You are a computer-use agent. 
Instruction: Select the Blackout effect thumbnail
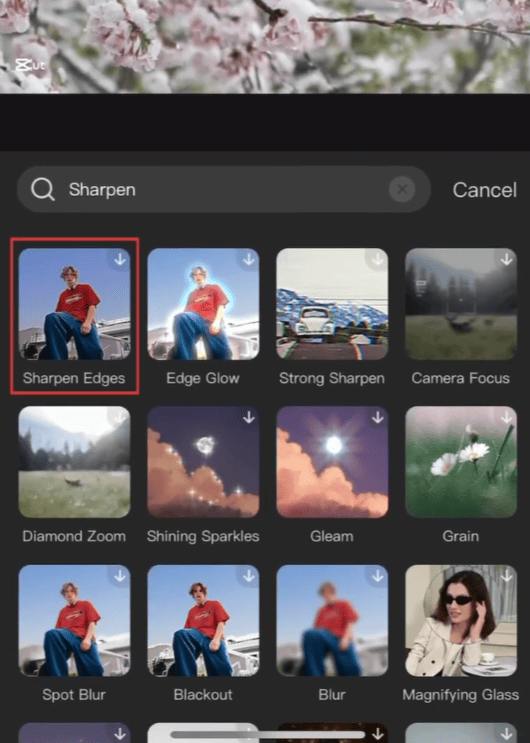tap(203, 620)
